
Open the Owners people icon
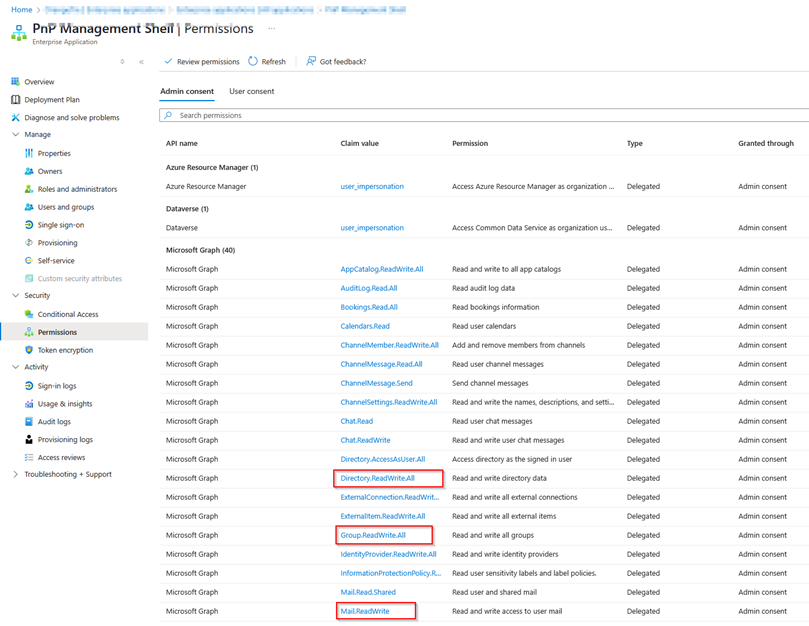tap(29, 171)
